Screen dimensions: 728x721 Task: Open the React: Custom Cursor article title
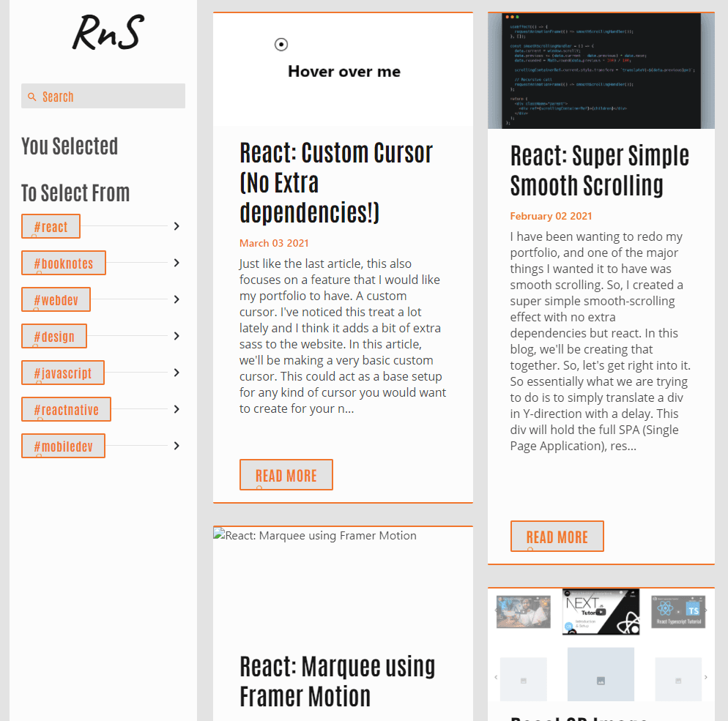[x=336, y=183]
